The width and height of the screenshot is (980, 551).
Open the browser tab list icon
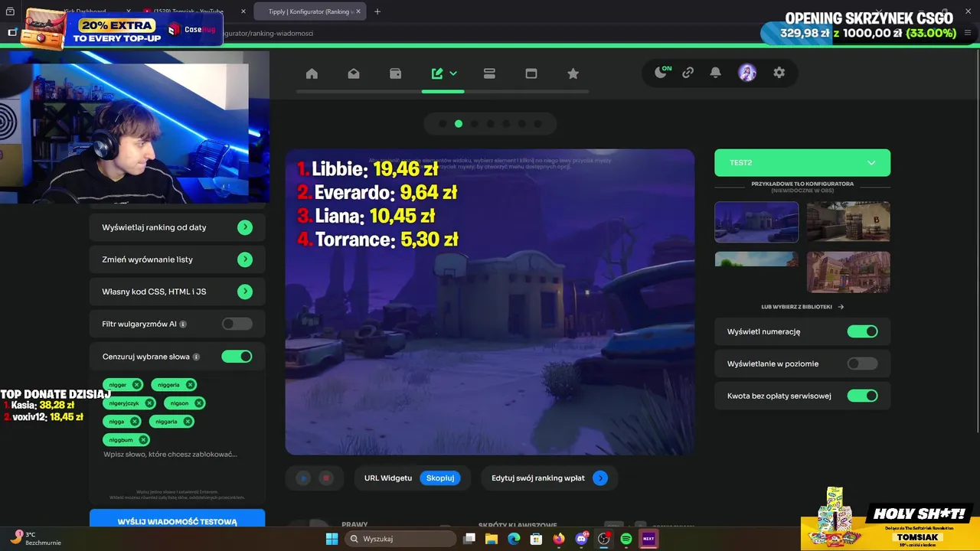click(x=10, y=11)
